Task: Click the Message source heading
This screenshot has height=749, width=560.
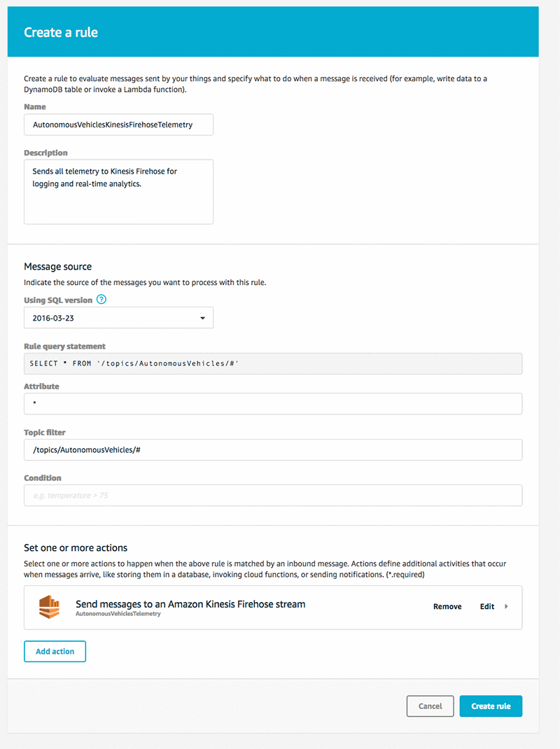Action: (58, 267)
